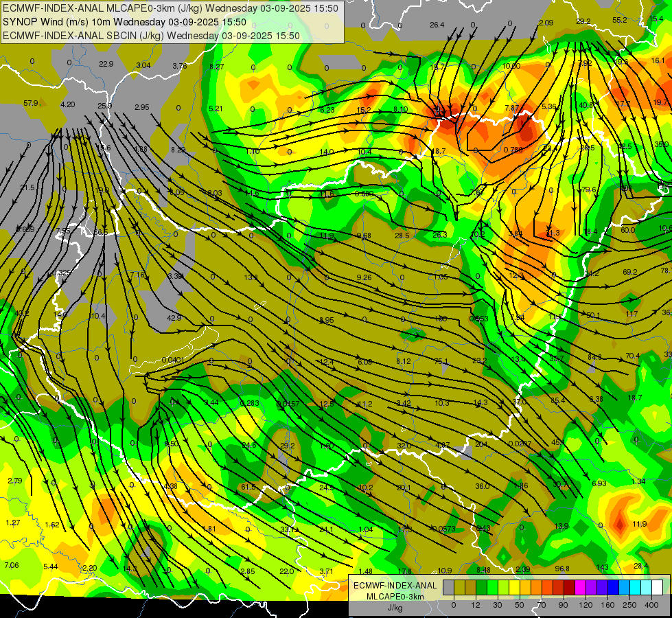The width and height of the screenshot is (672, 618).
Task: Click the map value '204'
Action: click(x=481, y=444)
